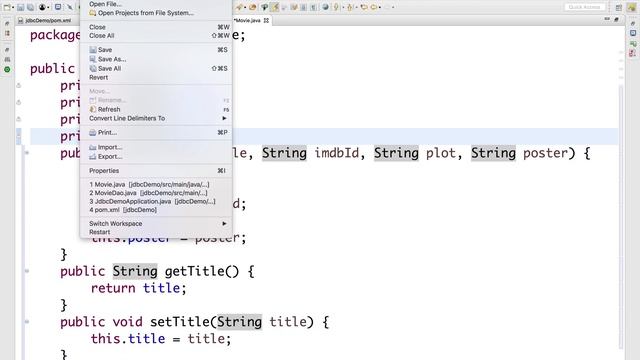The image size is (640, 360).
Task: Click the Quick Access search field
Action: point(584,7)
